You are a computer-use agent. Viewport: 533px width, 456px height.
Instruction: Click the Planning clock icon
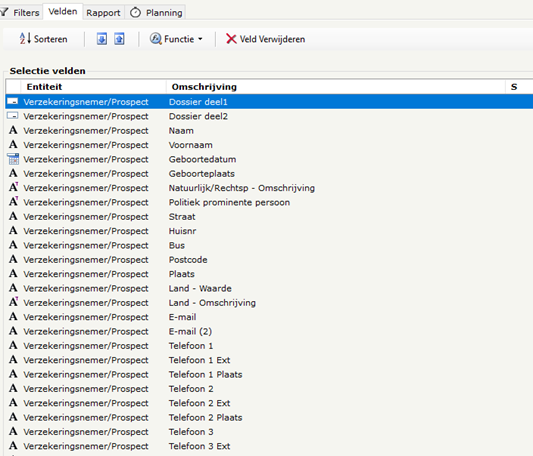(x=135, y=13)
